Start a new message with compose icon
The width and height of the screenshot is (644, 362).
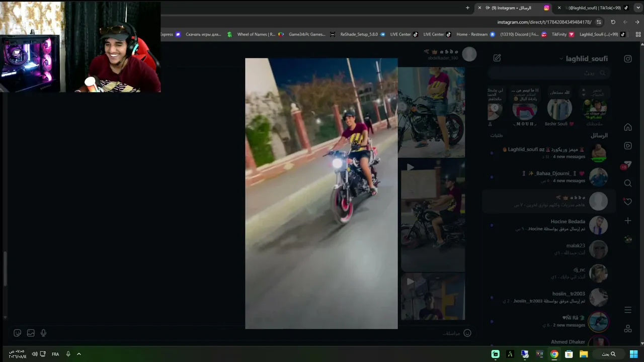point(497,58)
